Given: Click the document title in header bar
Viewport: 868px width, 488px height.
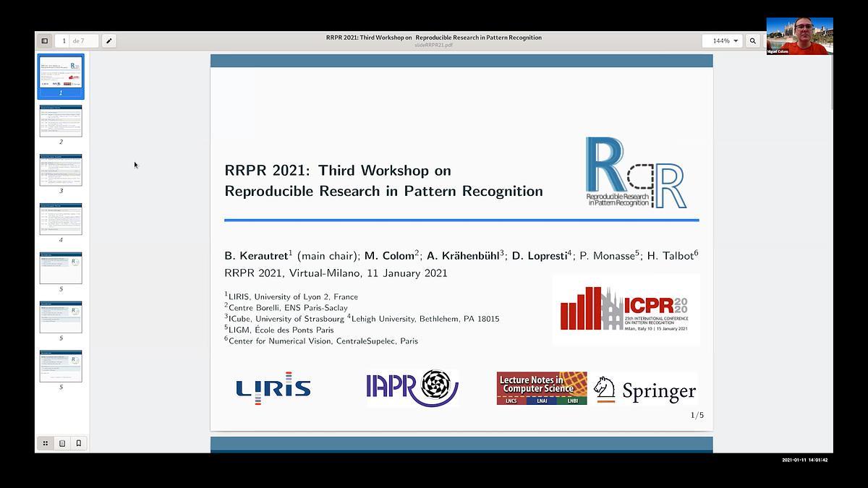Looking at the screenshot, I should [x=433, y=38].
